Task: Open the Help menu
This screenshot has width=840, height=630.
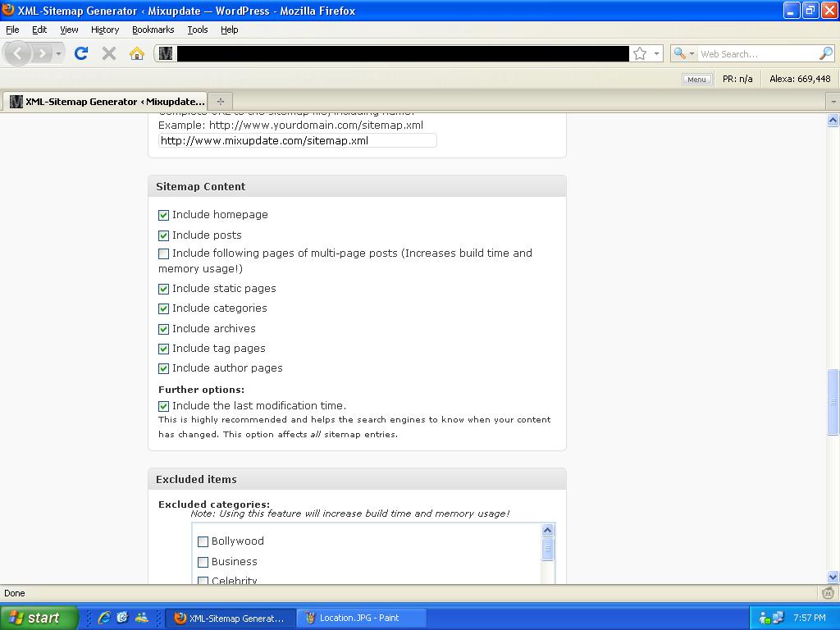Action: point(230,30)
